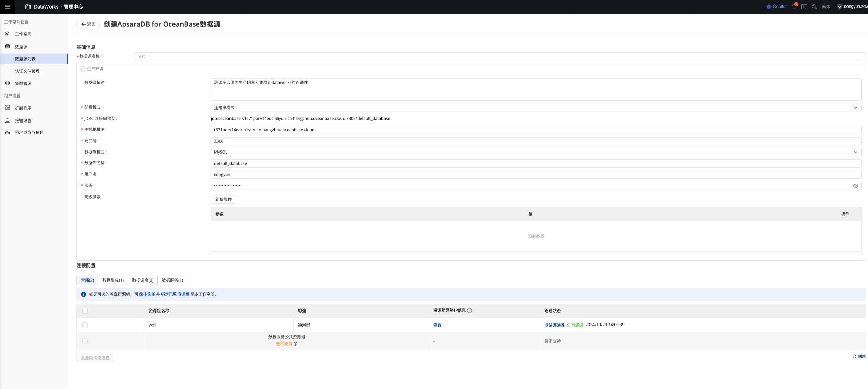Edit the 主机地址IP field
Viewport: 868px width, 389px height.
[x=536, y=130]
